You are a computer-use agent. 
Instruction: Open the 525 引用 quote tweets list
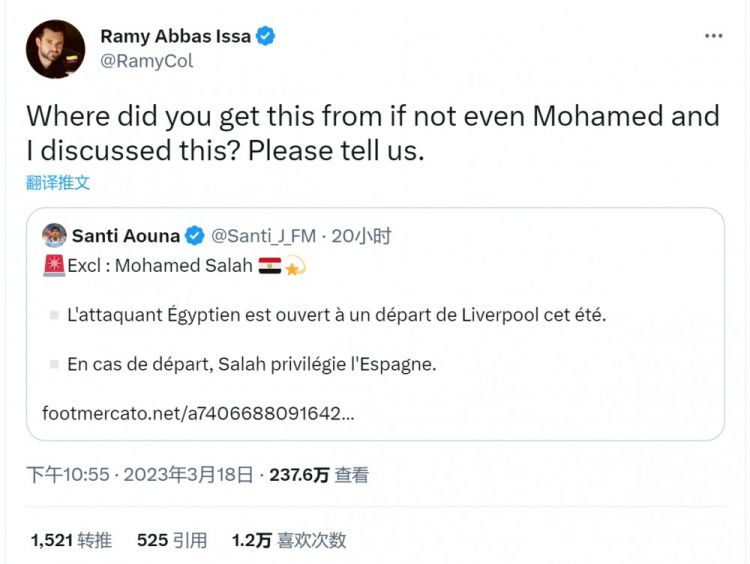(x=172, y=540)
